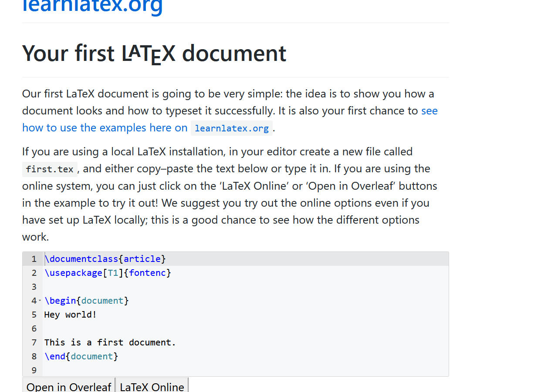
Task: Click line number 1 in the code block
Action: coord(34,258)
